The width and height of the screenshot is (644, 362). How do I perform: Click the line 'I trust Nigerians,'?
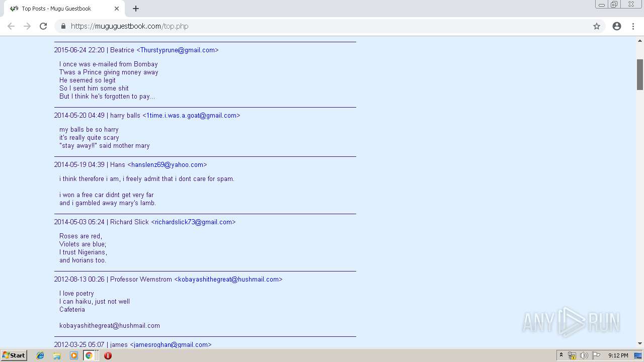pyautogui.click(x=83, y=252)
